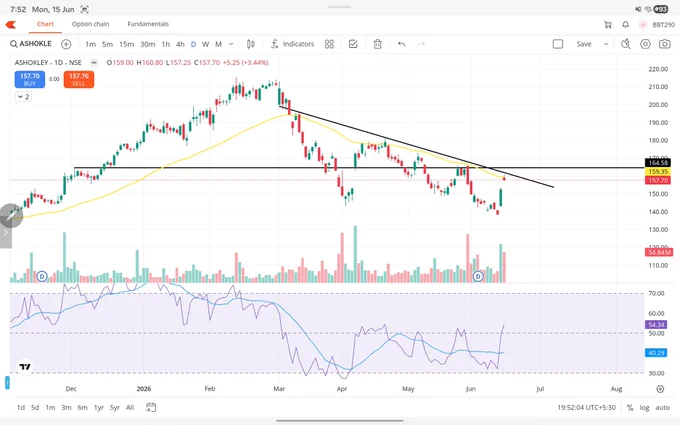The height and width of the screenshot is (425, 680).
Task: Click the blue 157.70 BUY button
Action: [x=29, y=79]
